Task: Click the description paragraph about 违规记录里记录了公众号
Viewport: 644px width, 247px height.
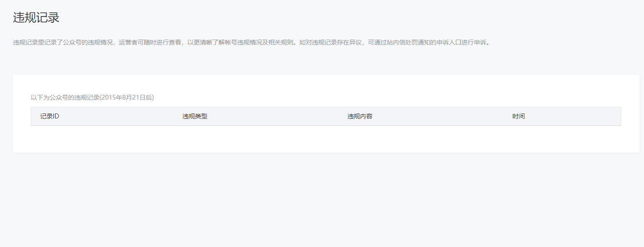Action: (253, 43)
